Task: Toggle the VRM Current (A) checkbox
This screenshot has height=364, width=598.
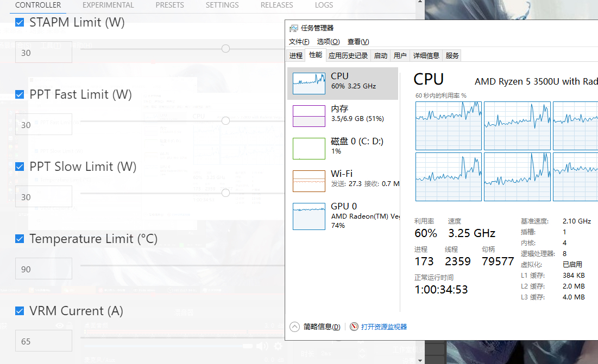Action: pos(20,311)
